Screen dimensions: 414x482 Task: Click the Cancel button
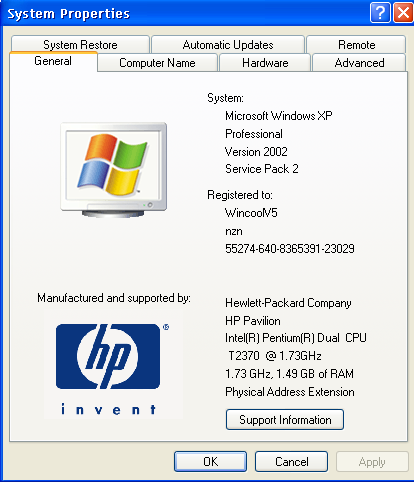pyautogui.click(x=292, y=462)
